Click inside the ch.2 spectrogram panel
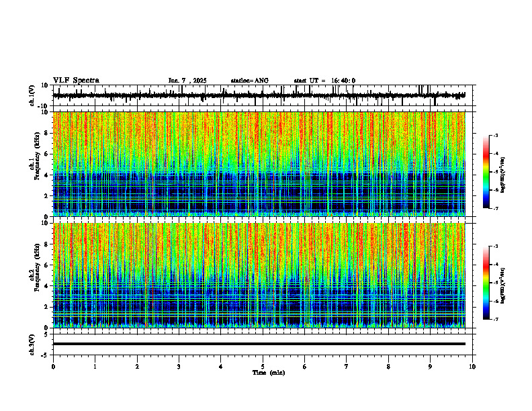Image resolution: width=532 pixels, height=411 pixels. [259, 275]
